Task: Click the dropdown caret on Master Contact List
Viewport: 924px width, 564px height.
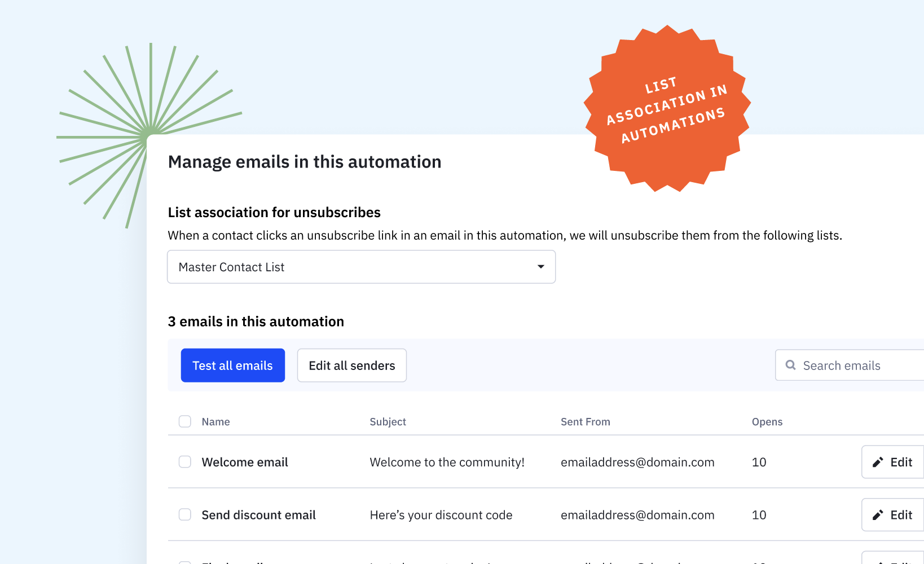Action: (x=540, y=267)
